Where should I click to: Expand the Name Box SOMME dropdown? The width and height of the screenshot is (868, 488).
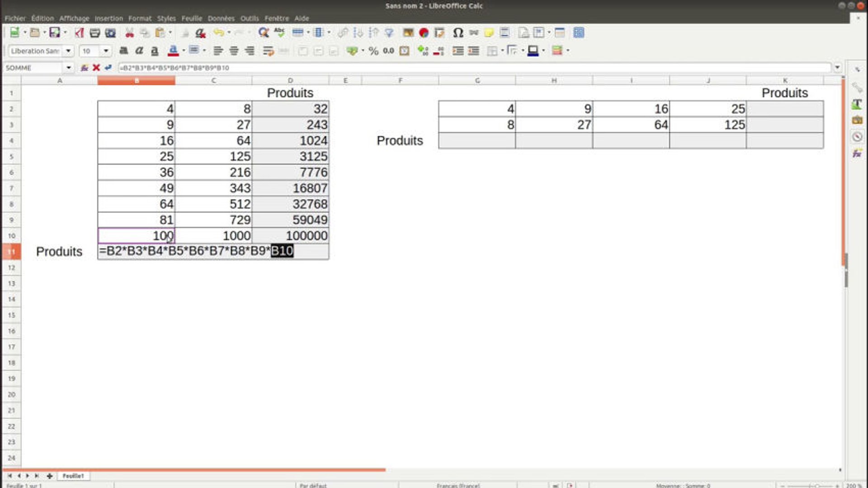click(x=69, y=68)
